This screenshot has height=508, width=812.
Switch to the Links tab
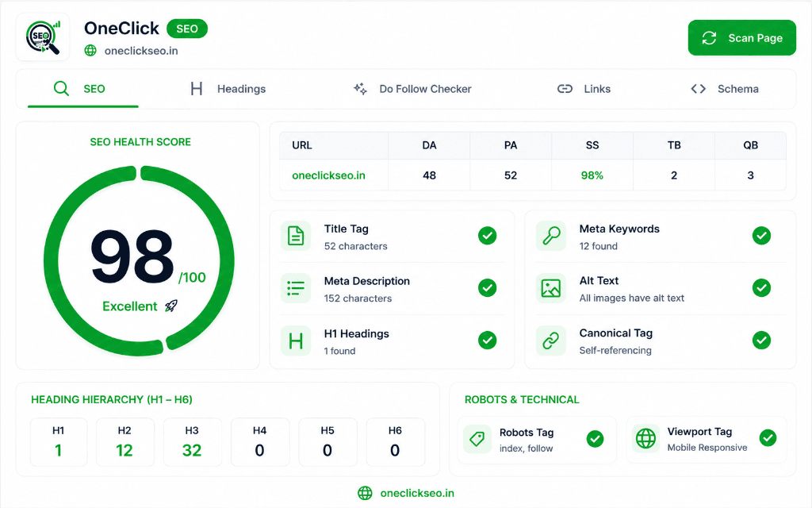[584, 89]
